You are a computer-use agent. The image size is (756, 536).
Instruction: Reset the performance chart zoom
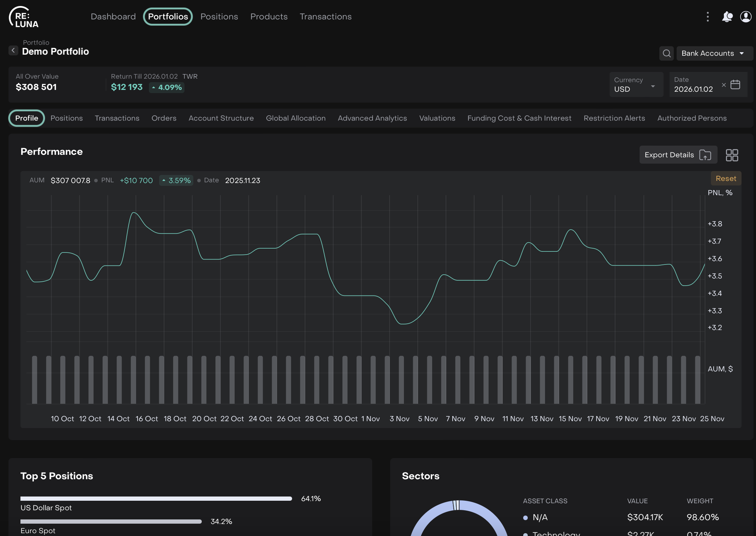(x=726, y=178)
